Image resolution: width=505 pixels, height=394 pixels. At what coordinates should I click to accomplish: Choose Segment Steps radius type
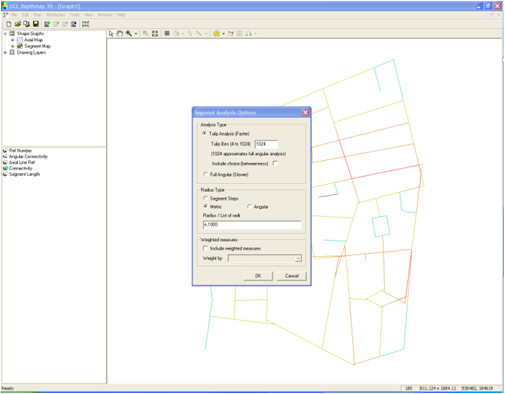(205, 198)
